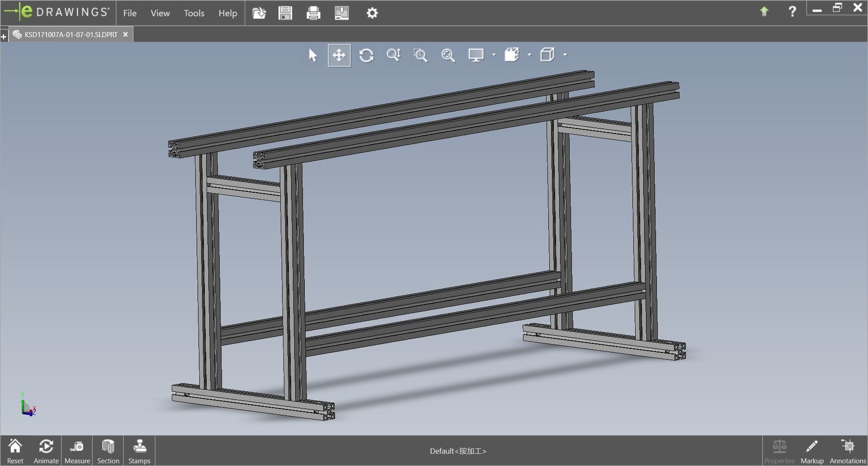Click the view orientation cube icon
This screenshot has width=868, height=466.
547,55
